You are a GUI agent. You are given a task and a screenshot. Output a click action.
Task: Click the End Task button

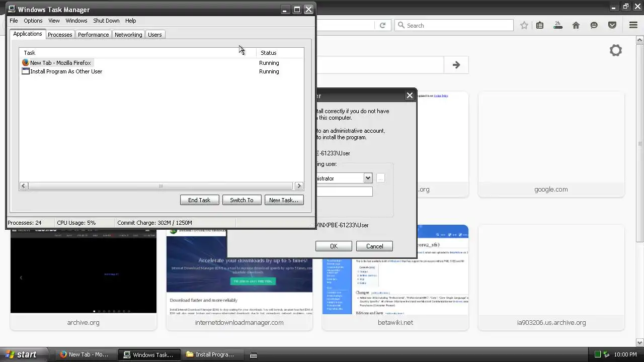point(199,200)
